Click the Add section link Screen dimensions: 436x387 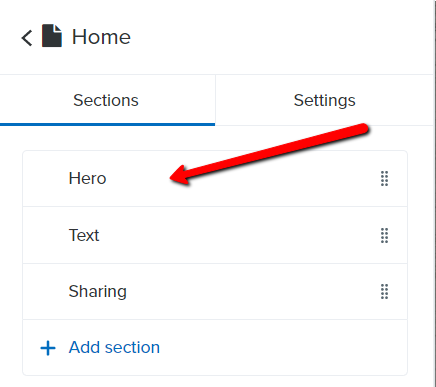pyautogui.click(x=114, y=347)
